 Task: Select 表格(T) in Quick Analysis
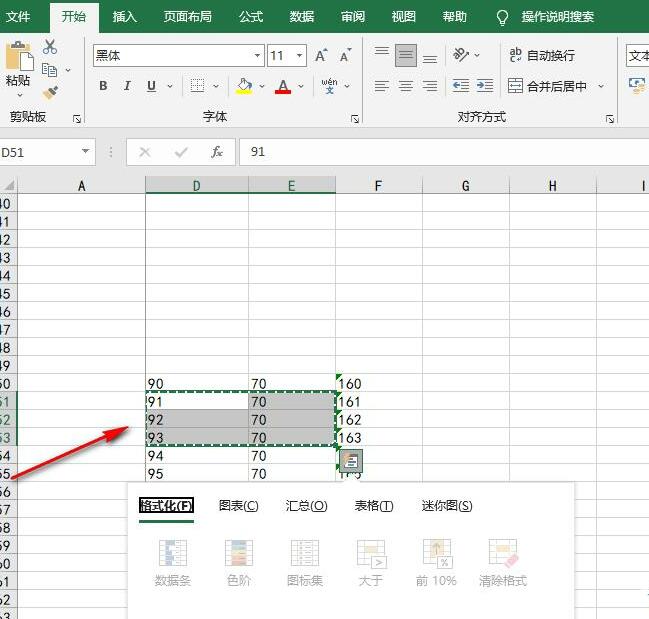[374, 506]
